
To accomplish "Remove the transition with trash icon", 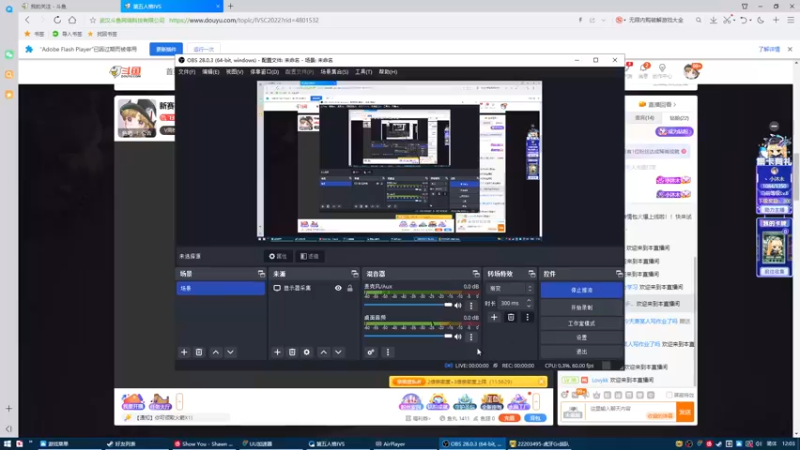I will pyautogui.click(x=511, y=317).
